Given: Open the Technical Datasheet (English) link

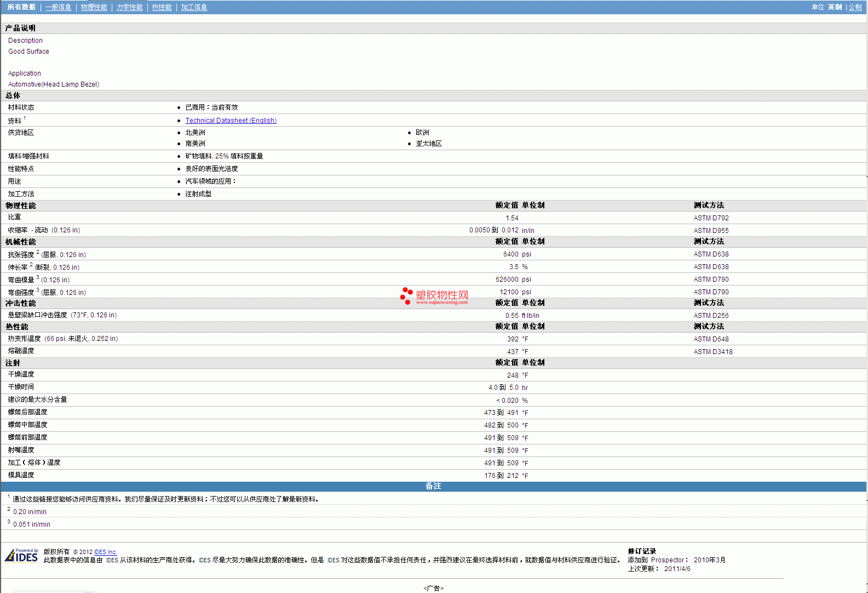Looking at the screenshot, I should (231, 121).
